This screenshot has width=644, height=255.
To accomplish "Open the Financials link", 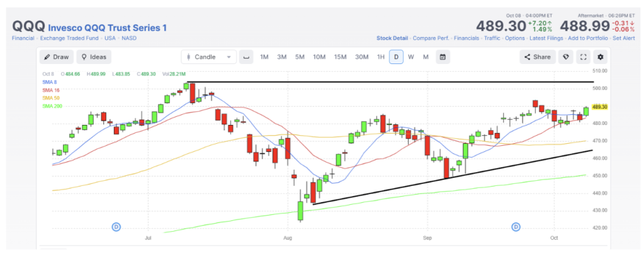I will (x=466, y=38).
